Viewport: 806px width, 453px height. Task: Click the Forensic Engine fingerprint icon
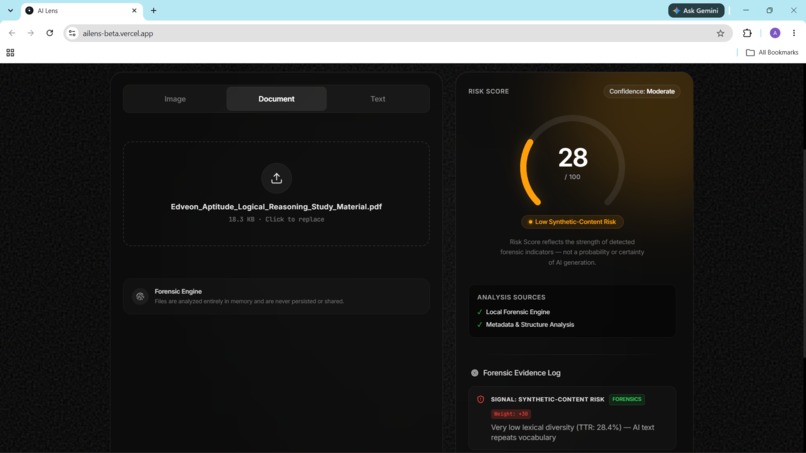click(x=140, y=297)
